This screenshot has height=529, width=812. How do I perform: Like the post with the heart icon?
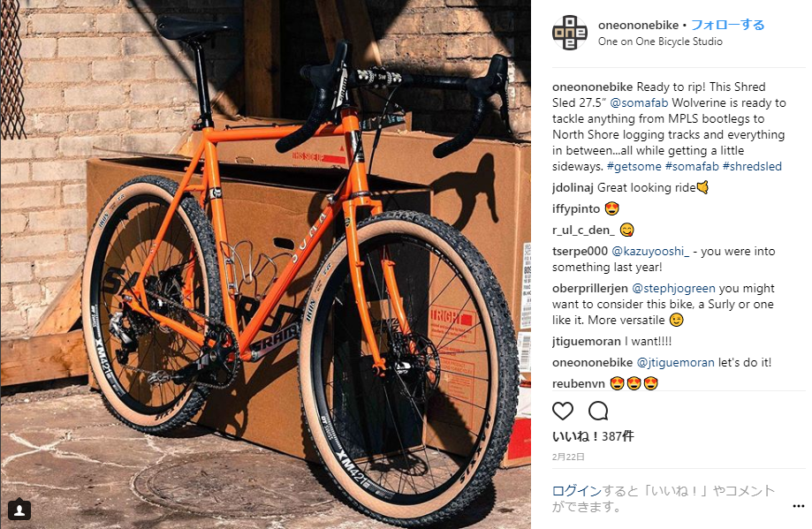click(x=563, y=411)
